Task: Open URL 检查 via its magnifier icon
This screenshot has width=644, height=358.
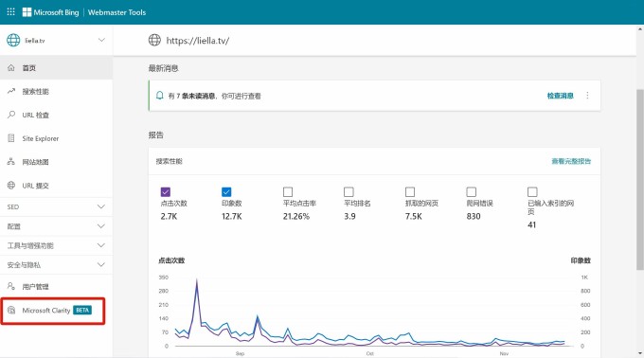Action: click(11, 115)
